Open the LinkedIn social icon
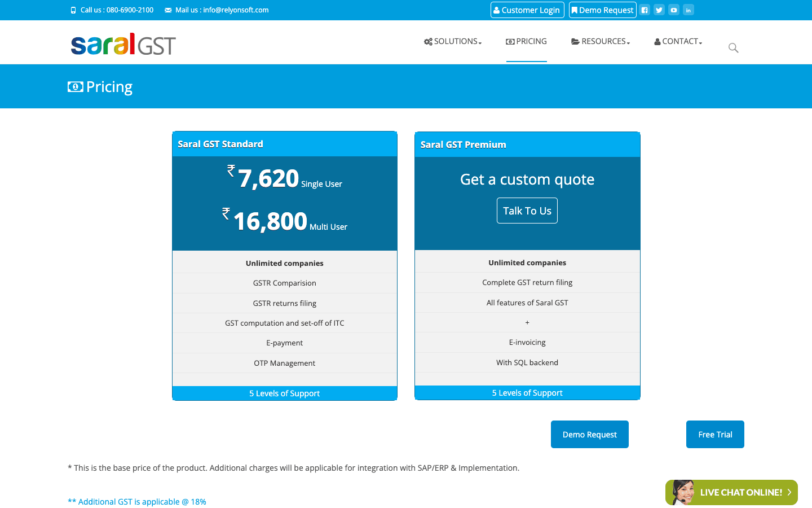 (x=689, y=10)
